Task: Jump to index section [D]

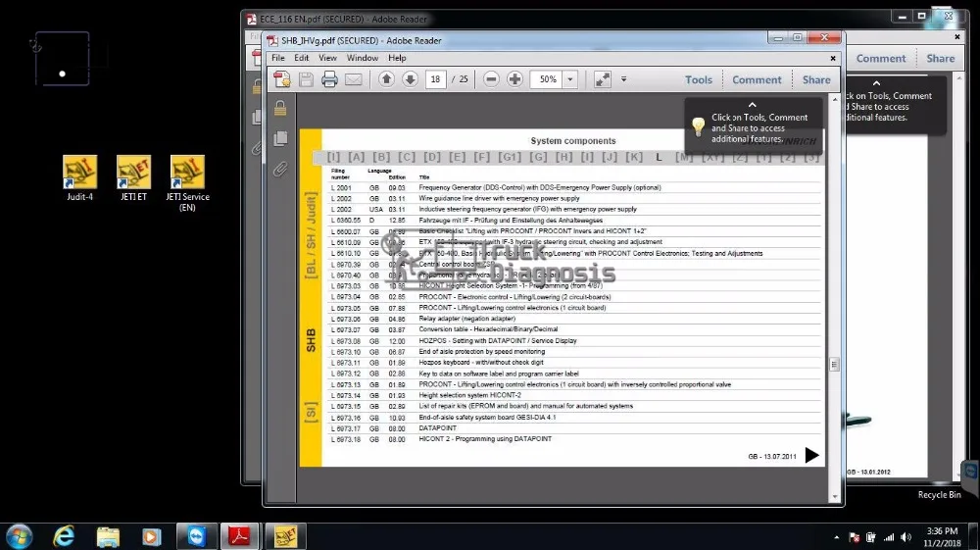Action: coord(432,157)
